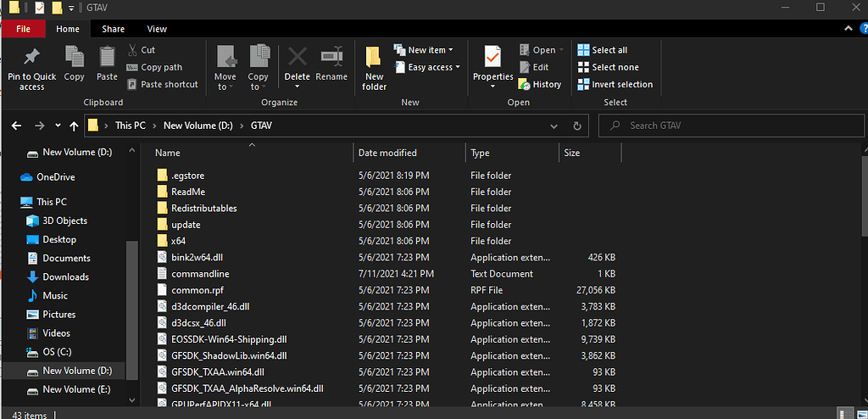
Task: Select Downloads in navigation pane
Action: click(58, 277)
